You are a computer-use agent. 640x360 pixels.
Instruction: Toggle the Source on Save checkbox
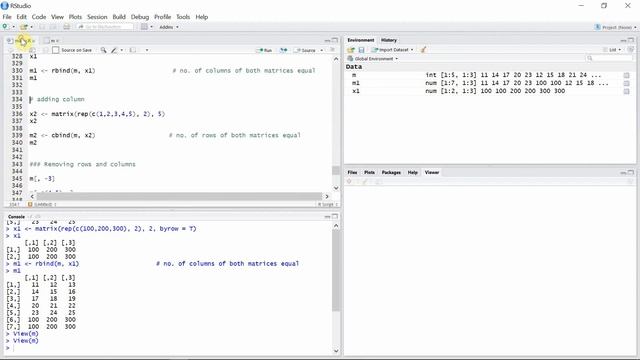pos(56,50)
